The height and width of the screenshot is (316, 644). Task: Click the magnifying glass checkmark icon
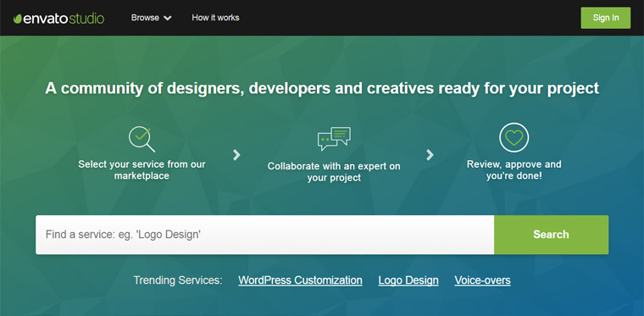(x=142, y=139)
